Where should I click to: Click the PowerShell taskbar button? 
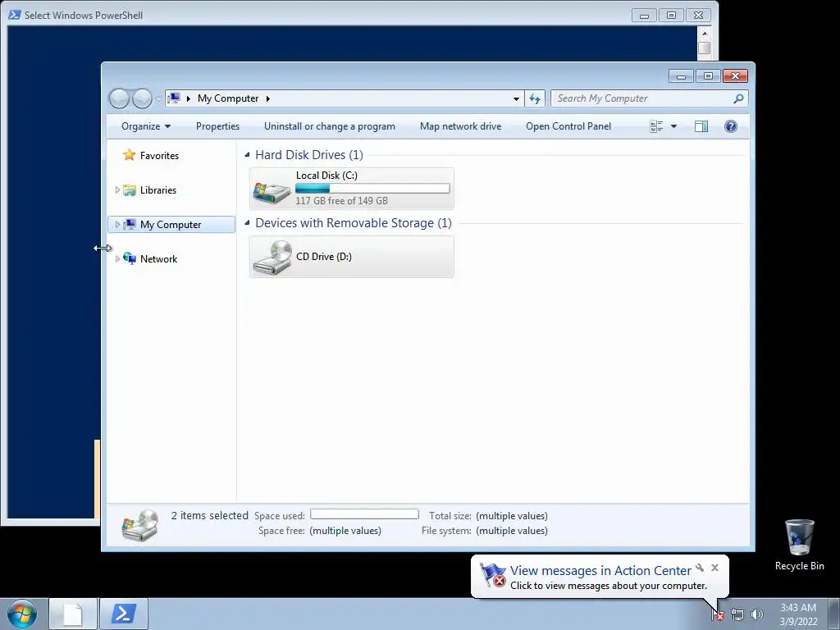(124, 614)
